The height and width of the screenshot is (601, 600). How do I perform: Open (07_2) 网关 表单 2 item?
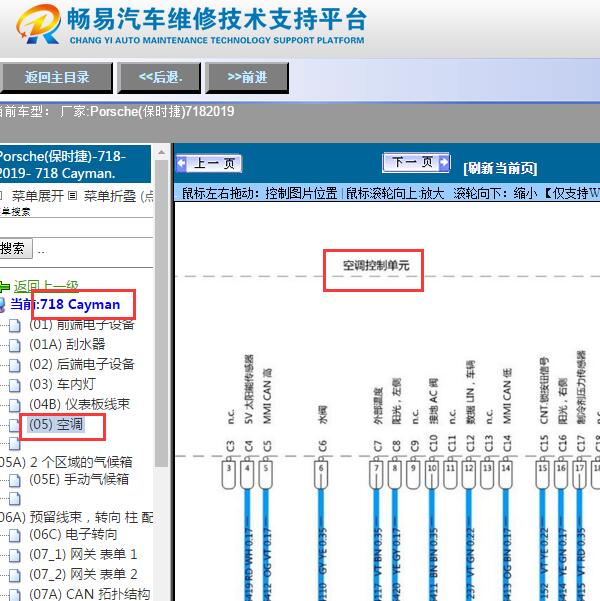coord(83,574)
